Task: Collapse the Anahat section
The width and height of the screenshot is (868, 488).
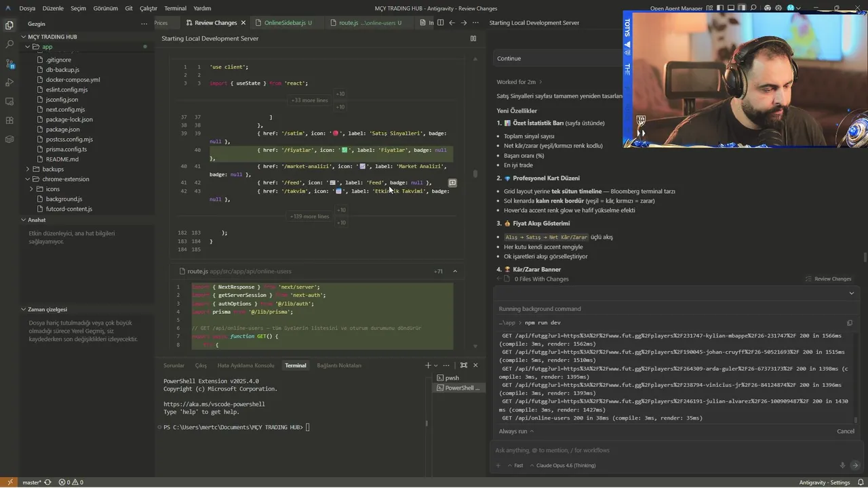Action: point(23,220)
